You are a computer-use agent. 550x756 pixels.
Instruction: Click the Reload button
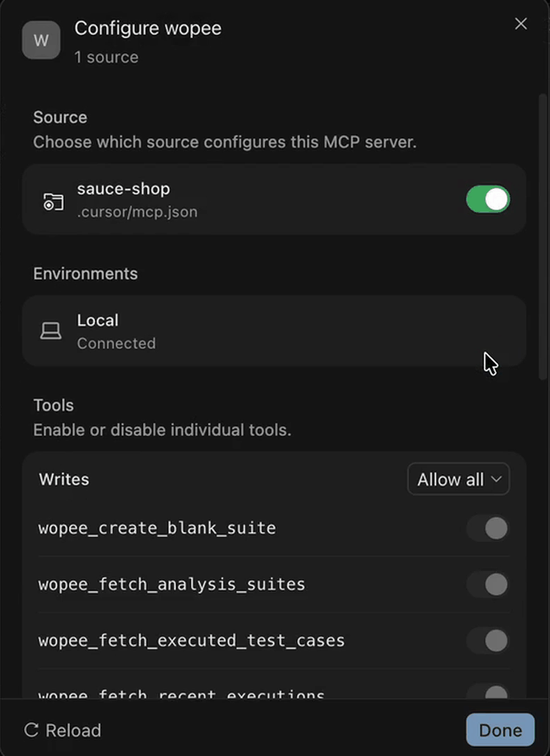(x=63, y=730)
